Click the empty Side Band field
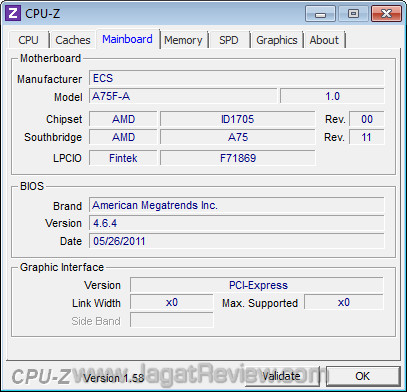 click(x=172, y=320)
